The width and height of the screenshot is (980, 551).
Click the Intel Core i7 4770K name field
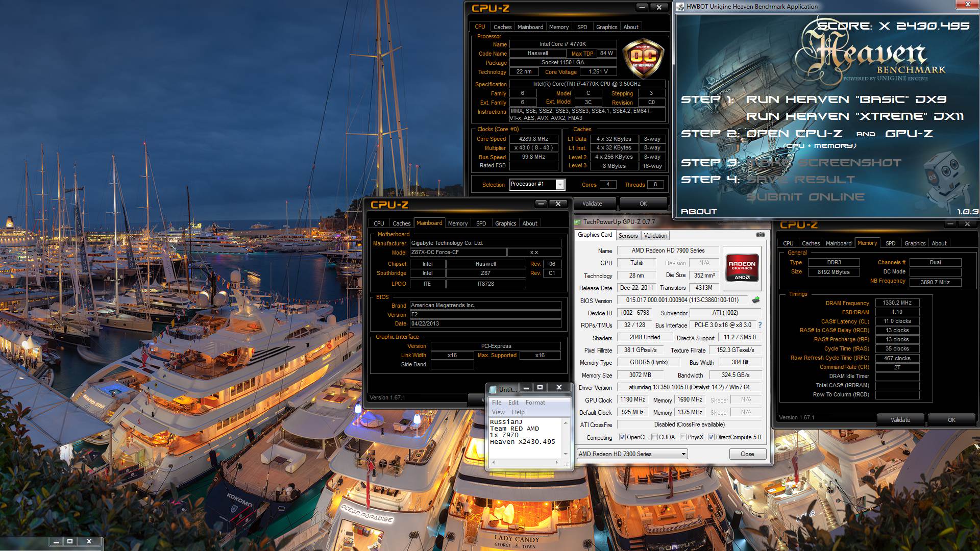tap(563, 44)
